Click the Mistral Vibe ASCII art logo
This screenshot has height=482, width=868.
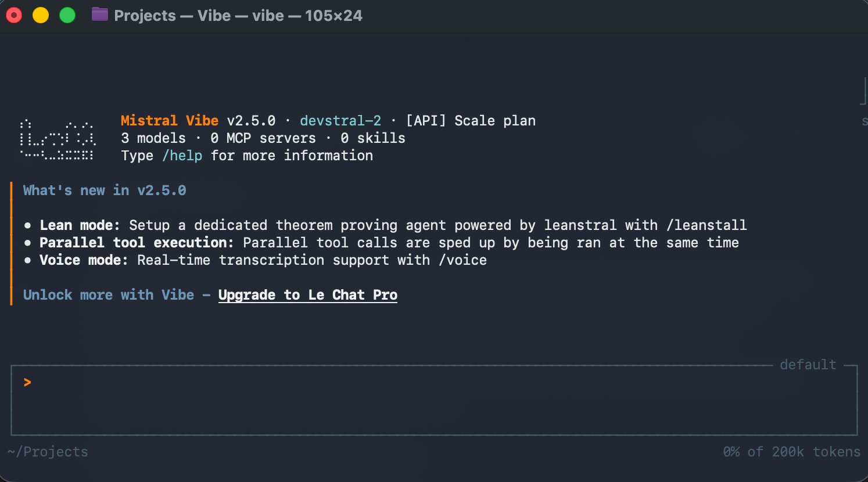tap(58, 140)
